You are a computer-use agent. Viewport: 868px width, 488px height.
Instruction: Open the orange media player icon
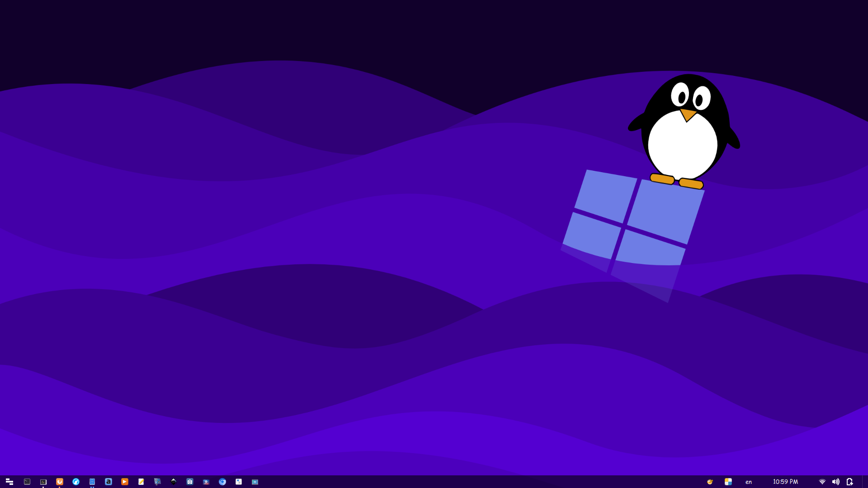pyautogui.click(x=125, y=482)
